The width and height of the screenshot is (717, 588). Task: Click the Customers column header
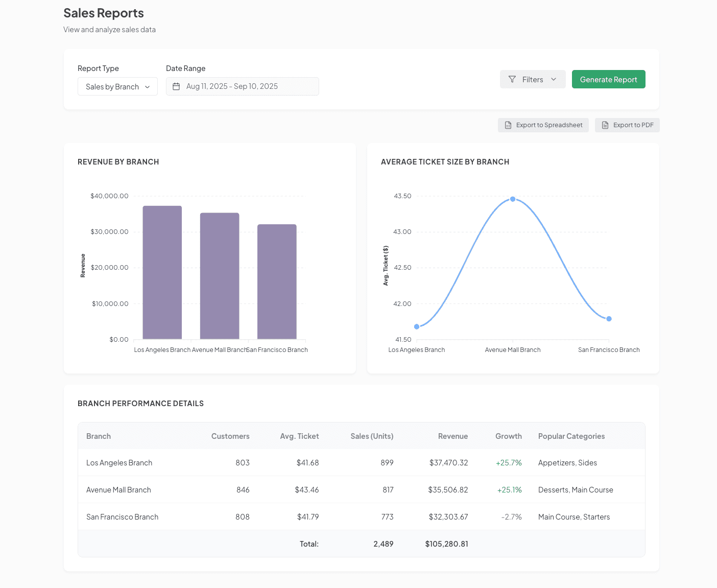click(x=230, y=436)
